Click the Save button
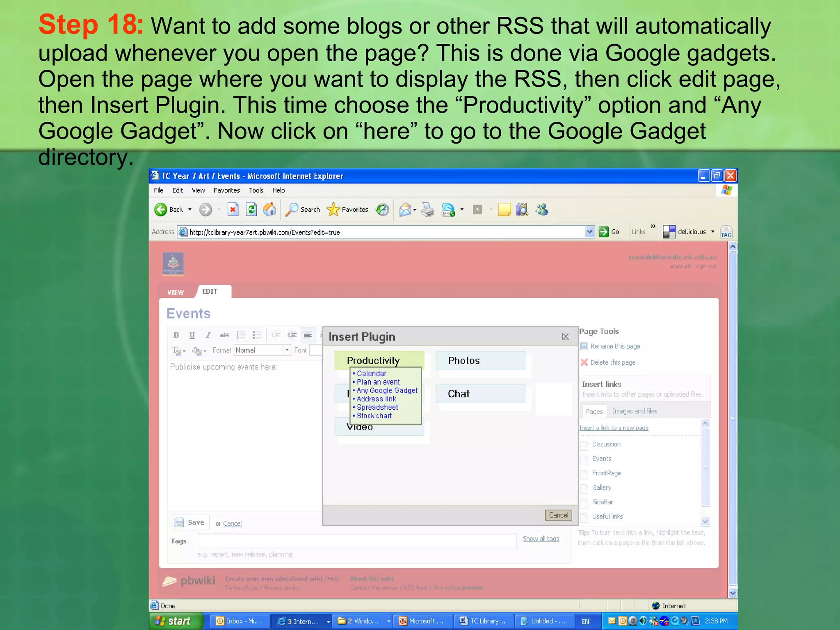Image resolution: width=840 pixels, height=630 pixels. (190, 522)
